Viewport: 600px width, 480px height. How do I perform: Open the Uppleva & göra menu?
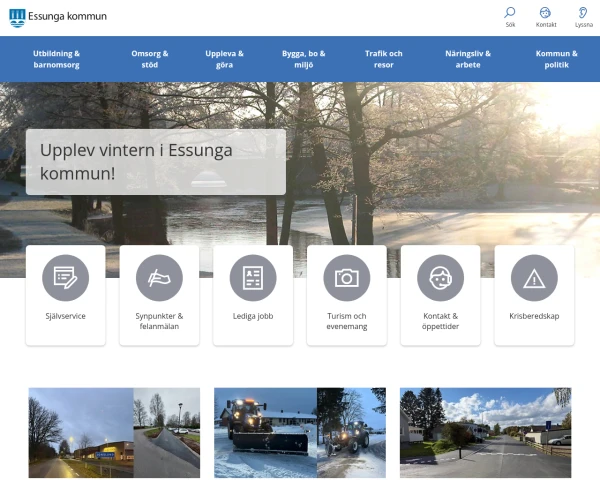click(x=225, y=59)
